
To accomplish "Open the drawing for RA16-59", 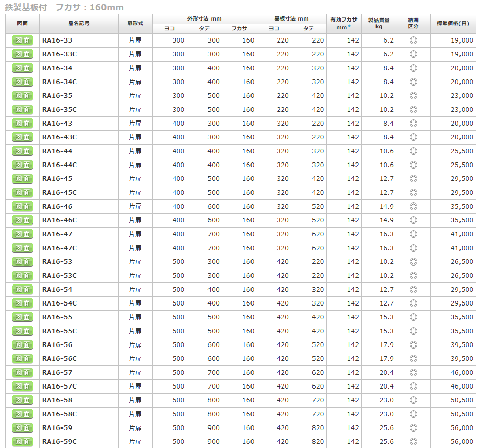I will tap(23, 428).
